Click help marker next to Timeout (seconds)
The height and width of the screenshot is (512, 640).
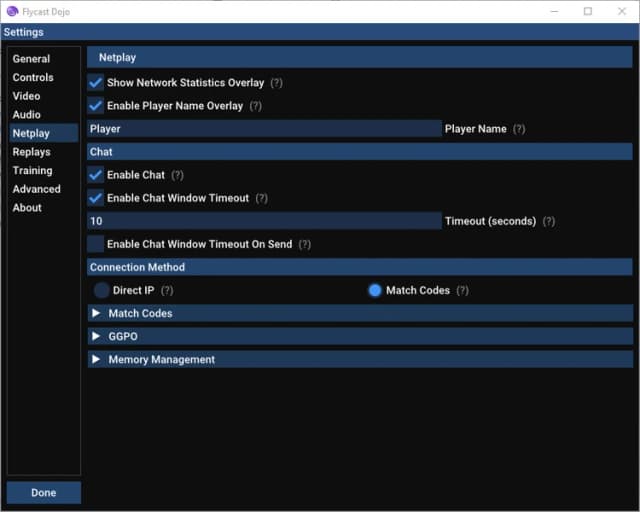coord(549,221)
